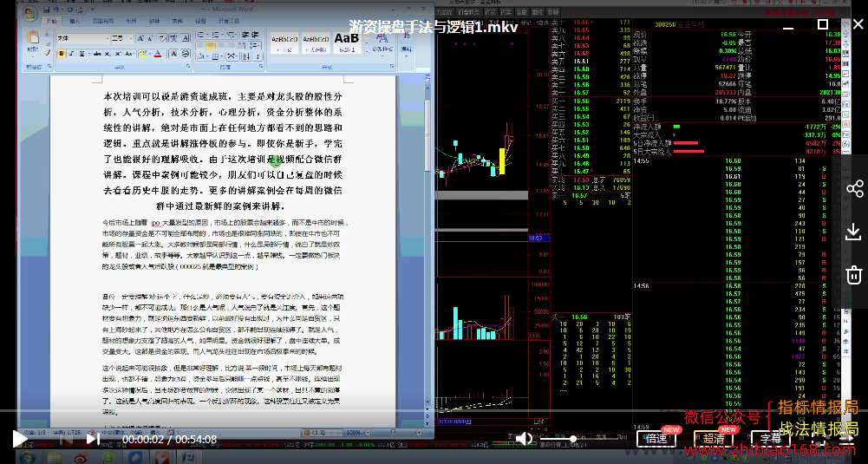Toggle Superscript formatting
The width and height of the screenshot is (868, 464).
[117, 54]
